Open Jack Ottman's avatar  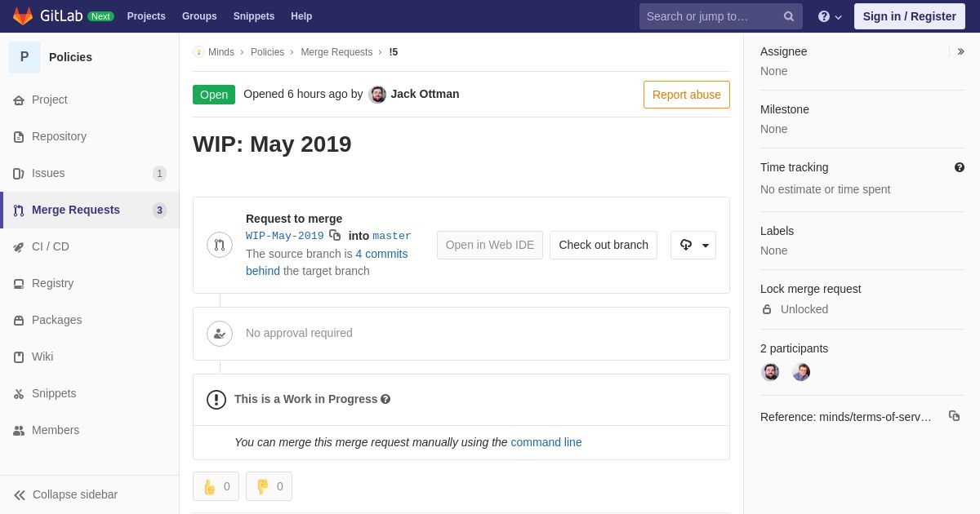tap(377, 95)
